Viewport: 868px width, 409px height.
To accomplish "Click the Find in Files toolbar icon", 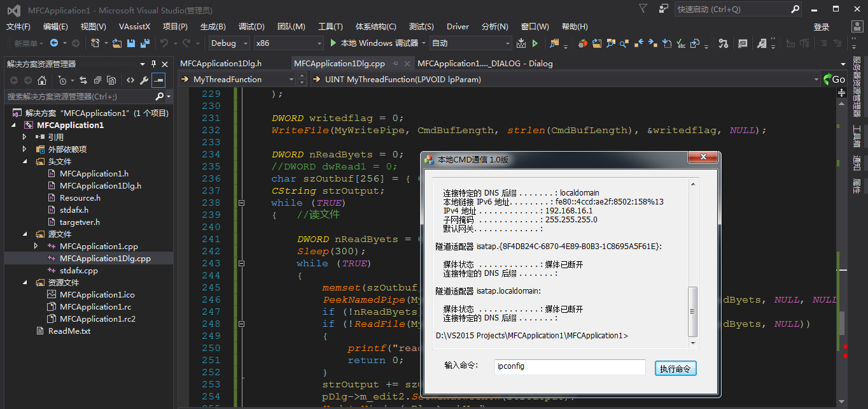I will click(554, 43).
